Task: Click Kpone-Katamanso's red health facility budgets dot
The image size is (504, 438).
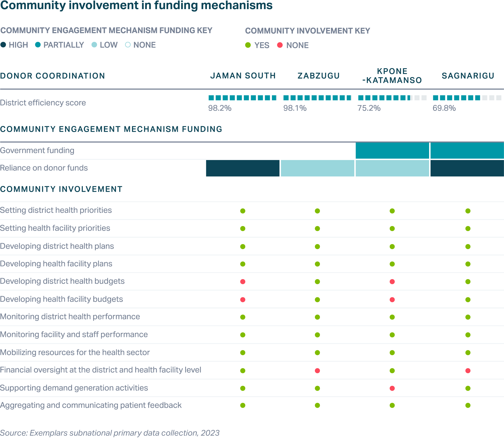Action: (x=392, y=300)
